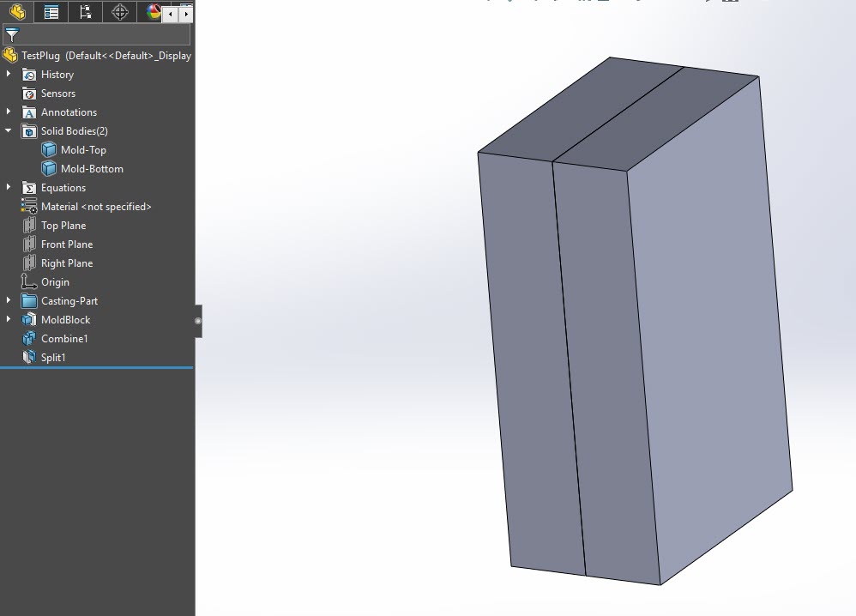This screenshot has height=616, width=856.
Task: Expand the Annotations folder
Action: 9,112
